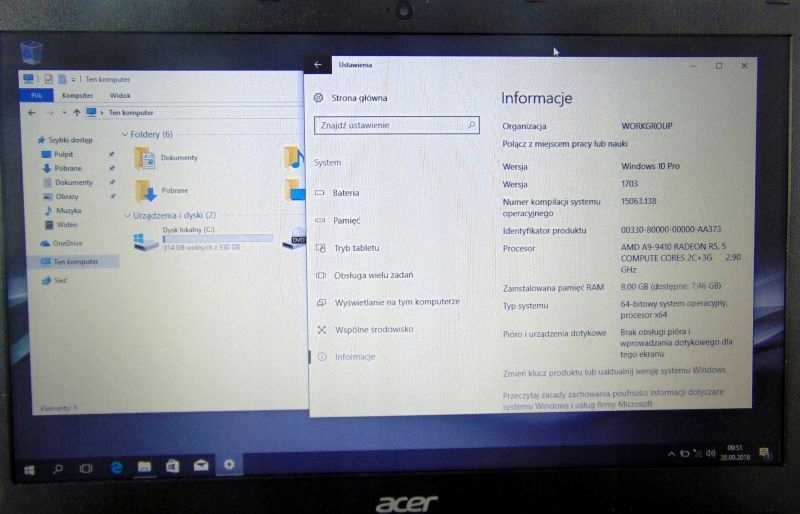Open Wspólne środowisko settings page
This screenshot has width=800, height=514.
tap(374, 330)
